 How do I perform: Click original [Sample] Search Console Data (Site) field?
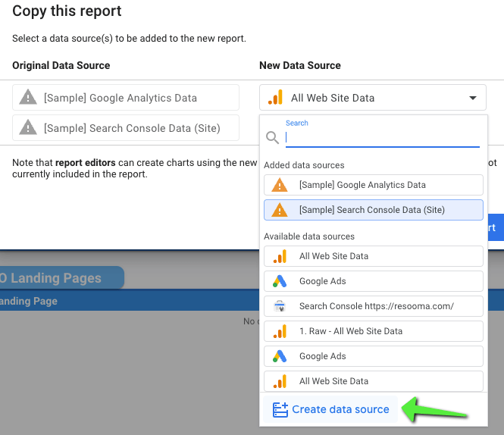click(x=126, y=128)
